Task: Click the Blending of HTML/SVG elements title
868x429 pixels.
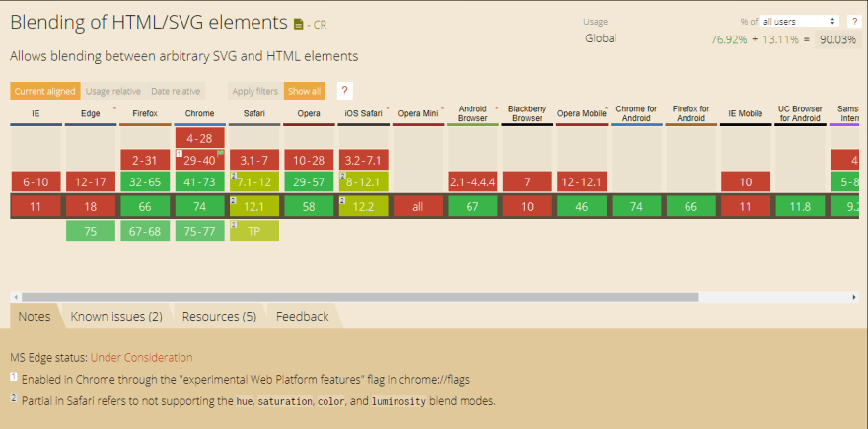Action: point(149,22)
